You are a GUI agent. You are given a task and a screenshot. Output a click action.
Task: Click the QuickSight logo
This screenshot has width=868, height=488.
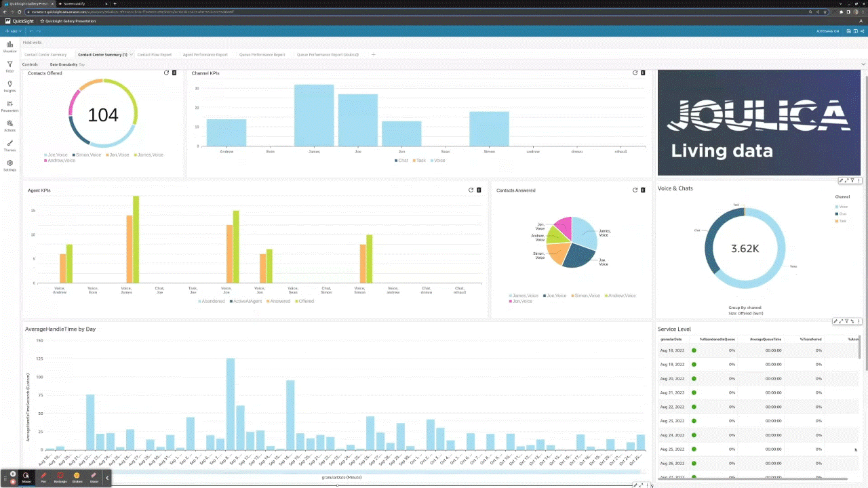click(x=19, y=21)
